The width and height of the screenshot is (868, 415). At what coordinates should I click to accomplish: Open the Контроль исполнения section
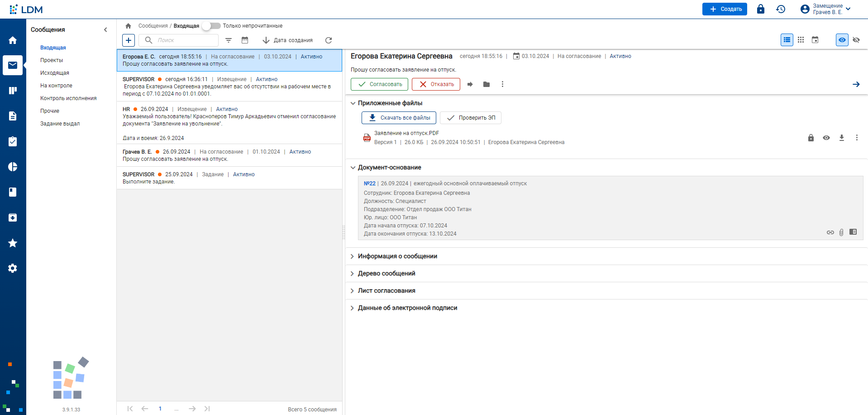click(x=68, y=98)
